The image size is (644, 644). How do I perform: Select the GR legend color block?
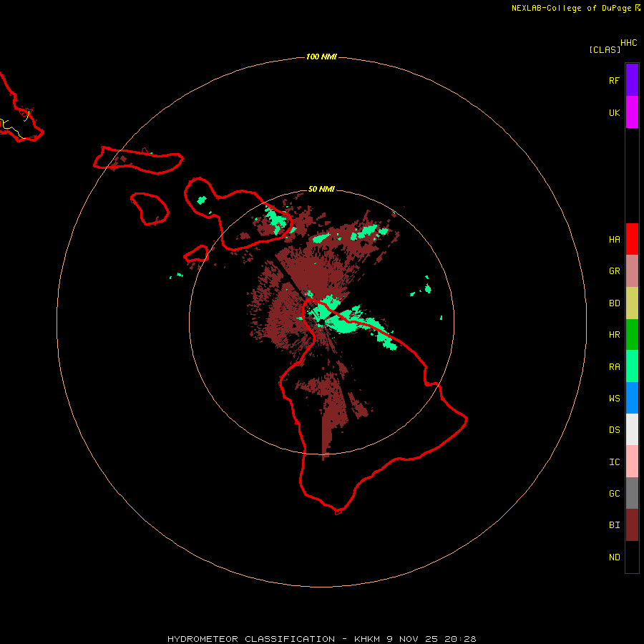coord(632,271)
